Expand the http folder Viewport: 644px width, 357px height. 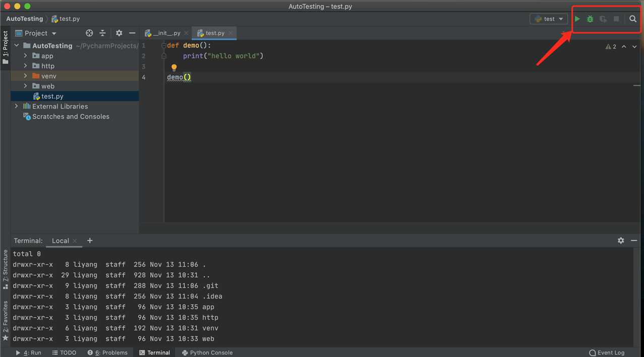(x=25, y=66)
